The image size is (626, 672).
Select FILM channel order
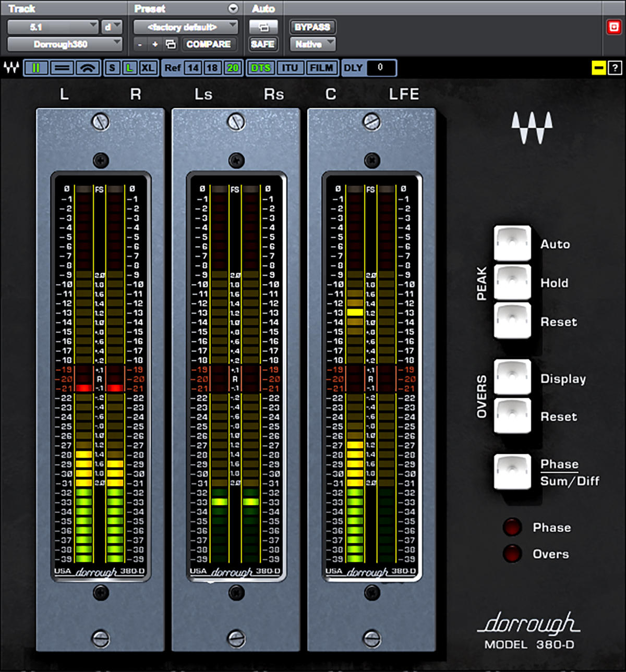(321, 68)
